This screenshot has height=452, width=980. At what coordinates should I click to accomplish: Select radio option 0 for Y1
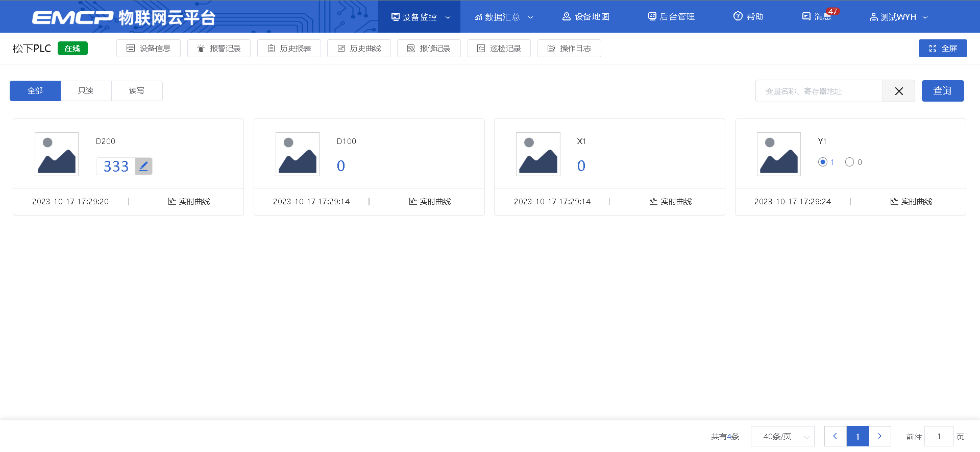click(849, 162)
